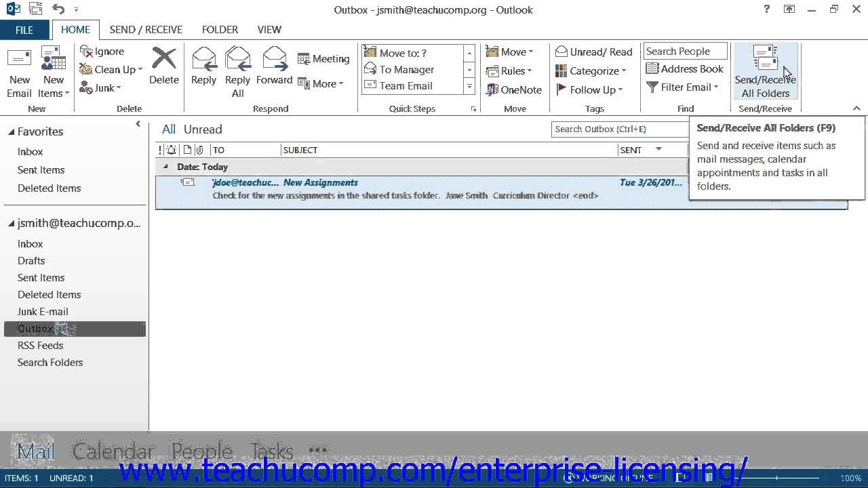868x488 pixels.
Task: Select the Move to: ? quick step
Action: coord(412,53)
